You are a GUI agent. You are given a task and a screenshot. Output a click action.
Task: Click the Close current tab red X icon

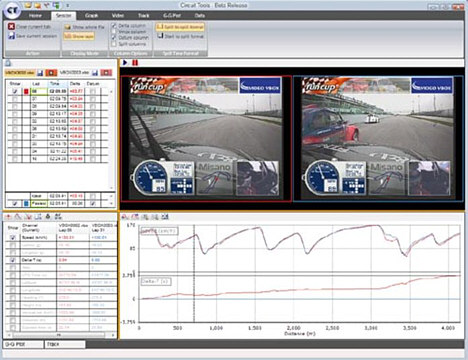click(x=11, y=26)
